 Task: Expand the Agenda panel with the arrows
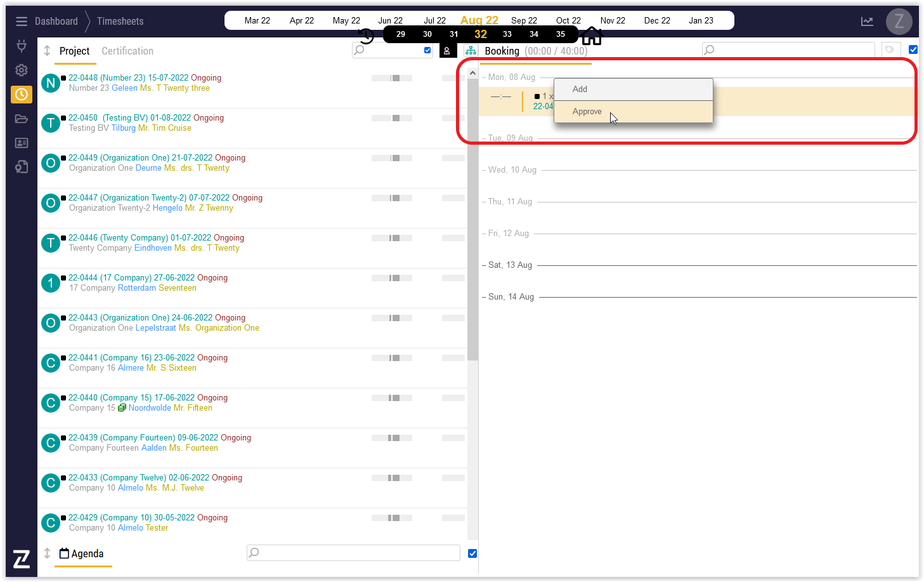point(47,553)
